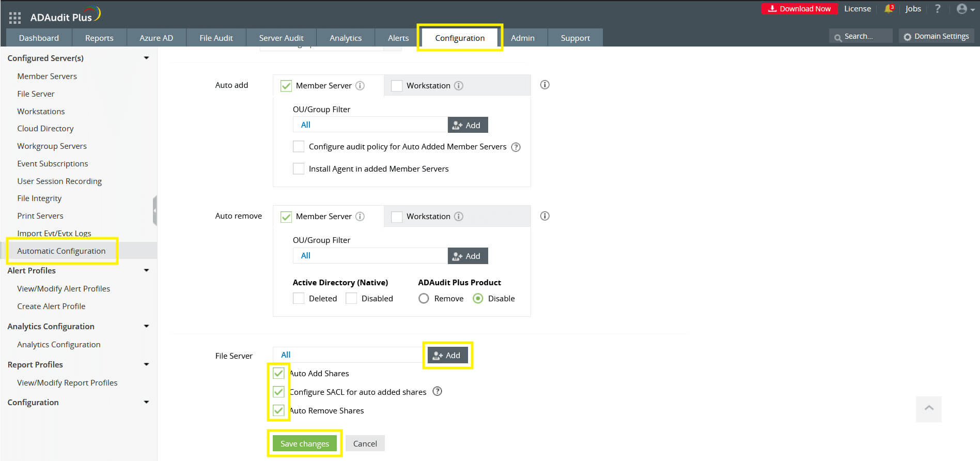This screenshot has width=980, height=461.
Task: Check the Disabled checkbox under Active Directory
Action: coord(351,298)
